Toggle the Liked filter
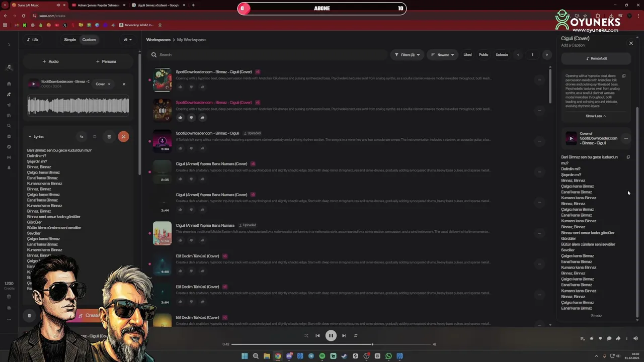The width and height of the screenshot is (644, 362). click(467, 55)
